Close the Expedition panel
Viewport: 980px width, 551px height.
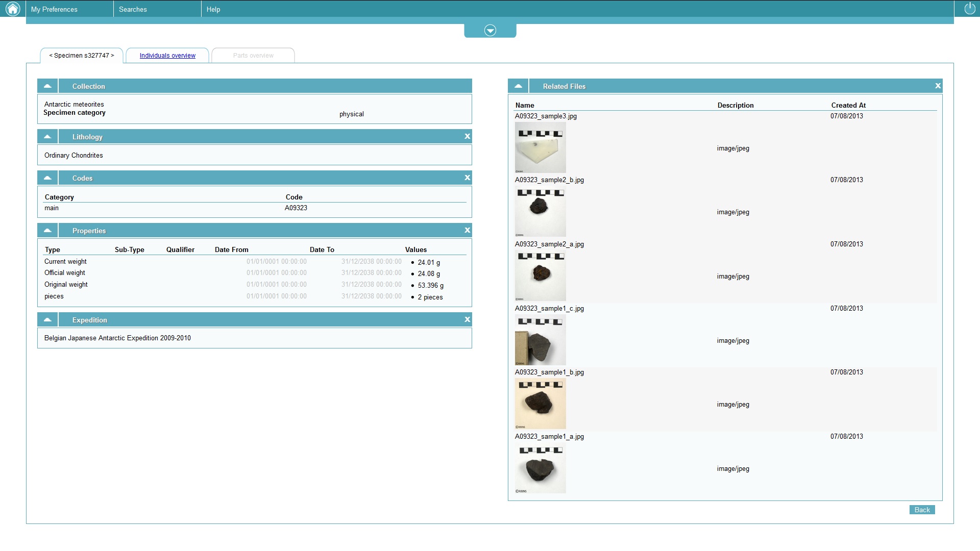(x=467, y=319)
